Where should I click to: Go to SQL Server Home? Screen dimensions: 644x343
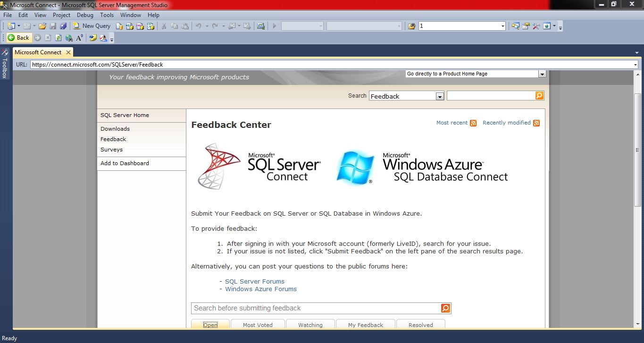125,115
